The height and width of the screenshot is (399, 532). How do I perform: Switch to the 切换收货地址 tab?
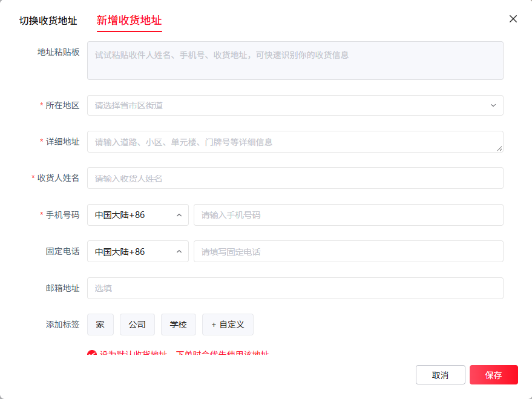click(48, 21)
